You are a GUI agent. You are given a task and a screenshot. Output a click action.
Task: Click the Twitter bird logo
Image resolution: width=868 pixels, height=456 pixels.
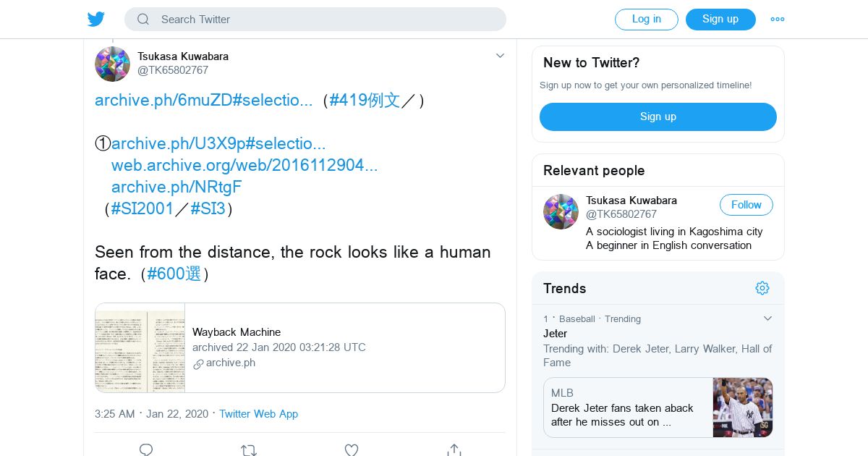pyautogui.click(x=96, y=20)
